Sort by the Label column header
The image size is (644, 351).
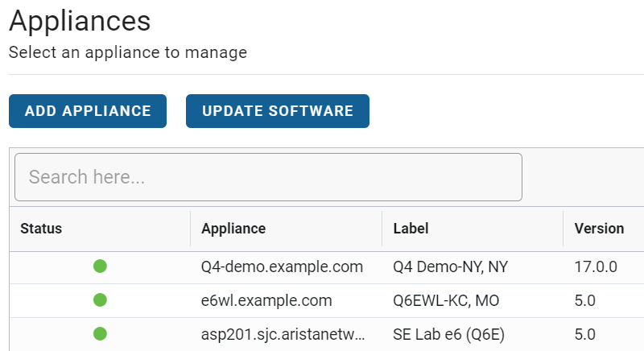[411, 229]
